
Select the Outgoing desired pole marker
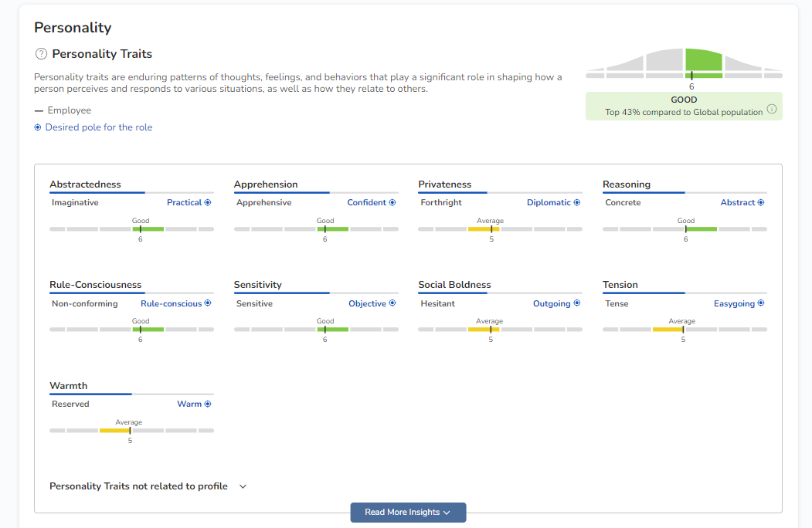point(577,304)
